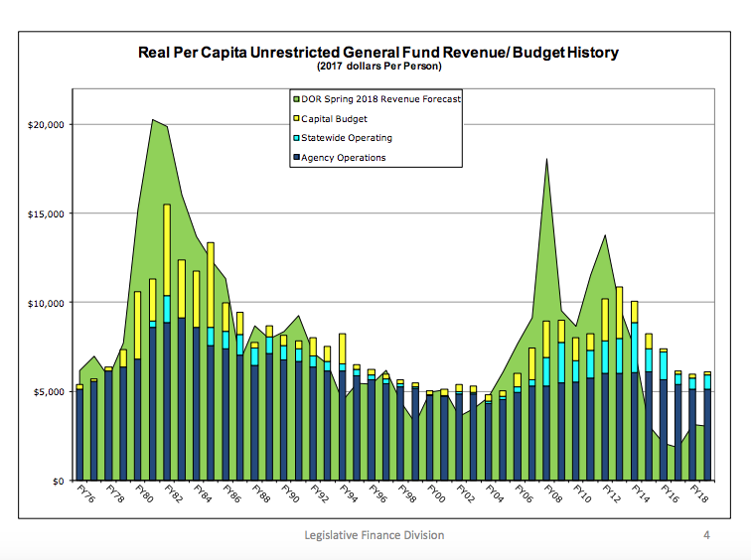Viewport: 751px width, 560px height.
Task: Click the FY16 x-axis label
Action: coord(671,493)
